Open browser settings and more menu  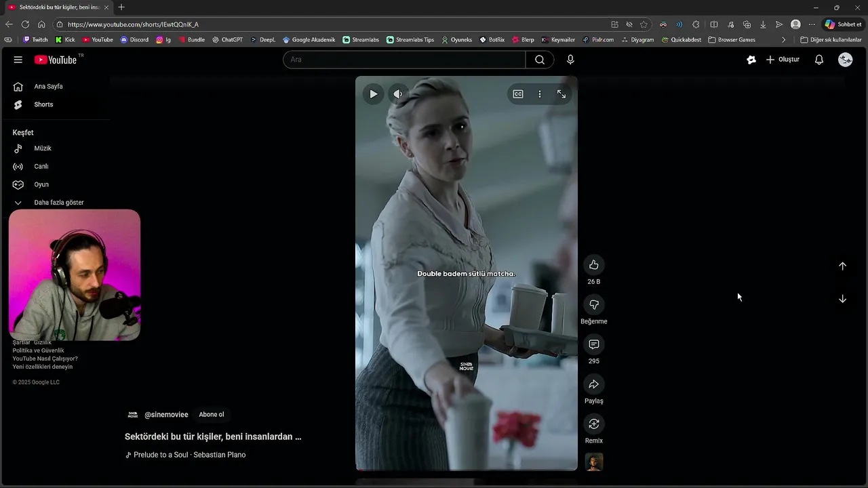click(812, 24)
